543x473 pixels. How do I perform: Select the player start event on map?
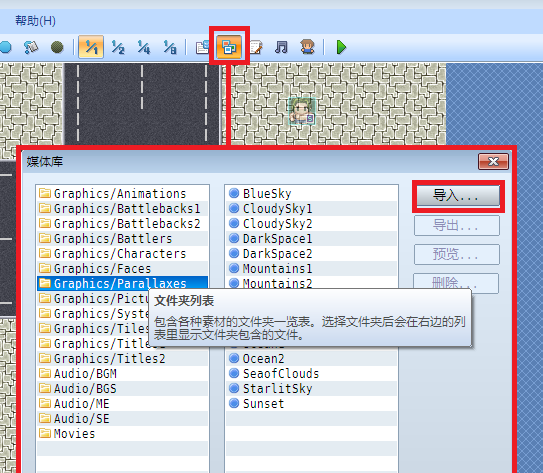point(302,111)
